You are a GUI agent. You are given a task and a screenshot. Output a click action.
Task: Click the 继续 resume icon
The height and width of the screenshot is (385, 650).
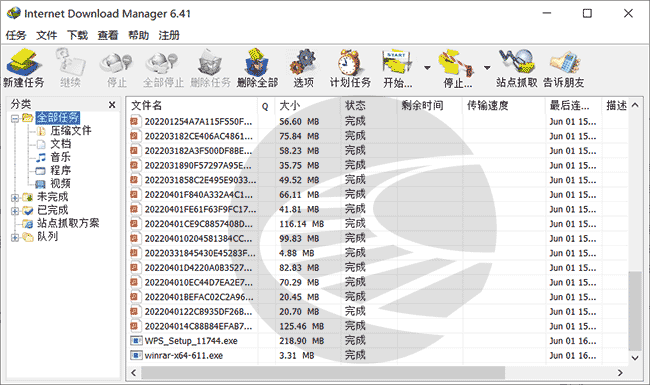pos(70,63)
